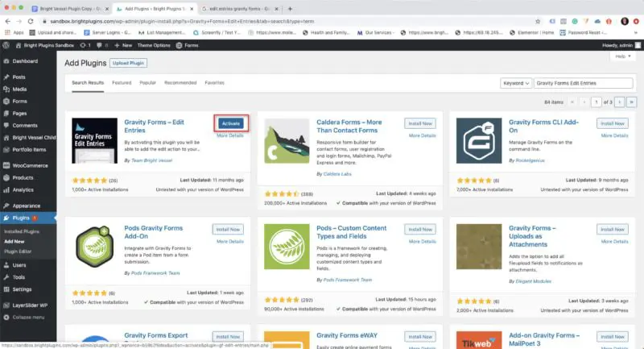Click the Upload Plugin button
644x349 pixels.
128,62
